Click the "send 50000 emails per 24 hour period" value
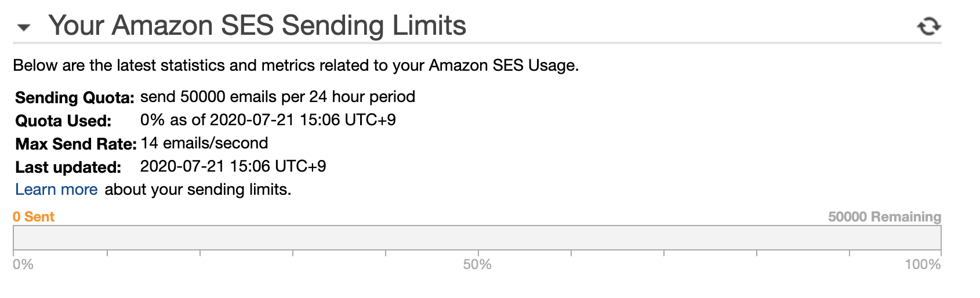The image size is (980, 298). (x=278, y=96)
